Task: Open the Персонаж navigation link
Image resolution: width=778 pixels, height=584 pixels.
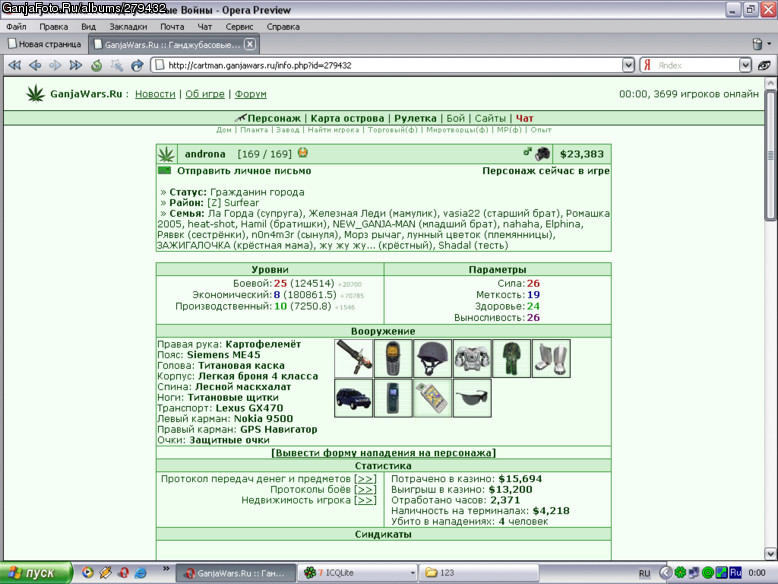Action: point(274,118)
